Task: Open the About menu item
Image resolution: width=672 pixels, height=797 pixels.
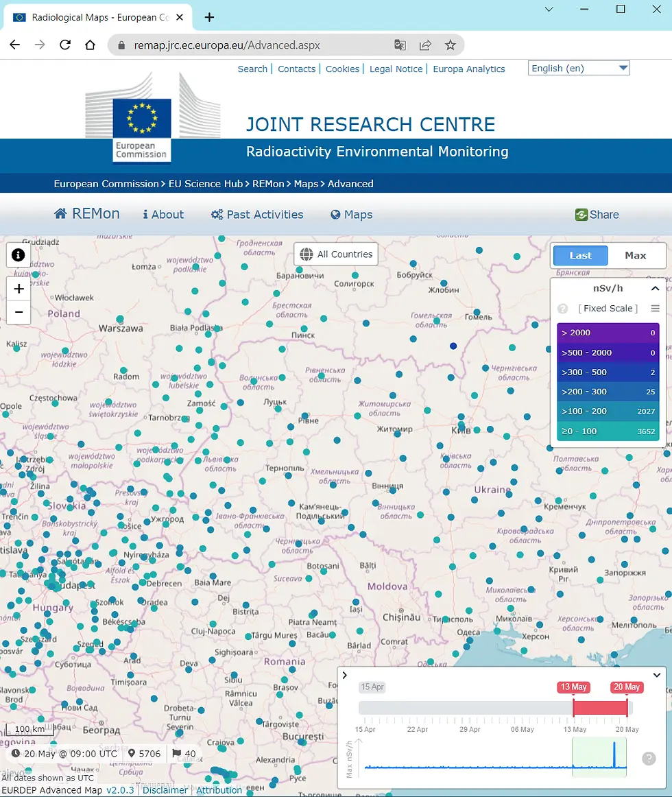Action: (163, 215)
